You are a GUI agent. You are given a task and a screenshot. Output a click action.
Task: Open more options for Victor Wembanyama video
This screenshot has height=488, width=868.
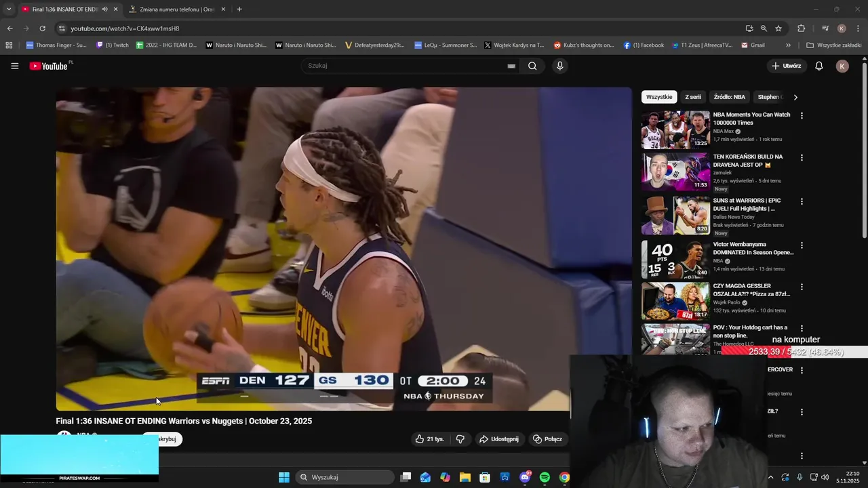point(802,245)
